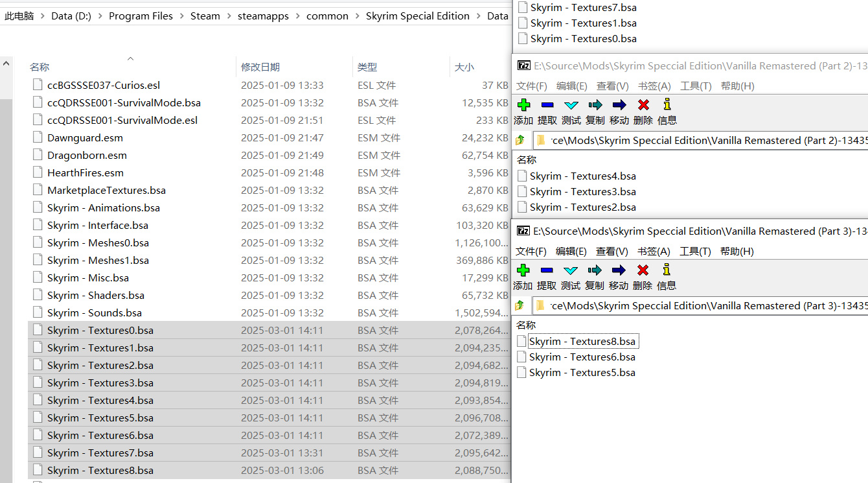Click Copy icon in Part 3 7-Zip window
868x483 pixels.
594,270
